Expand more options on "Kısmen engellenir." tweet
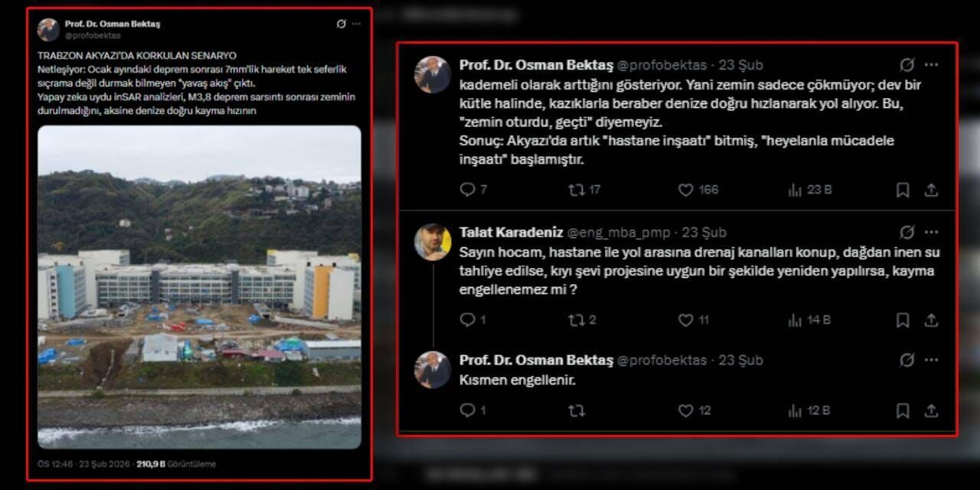The height and width of the screenshot is (490, 980). pos(931,360)
